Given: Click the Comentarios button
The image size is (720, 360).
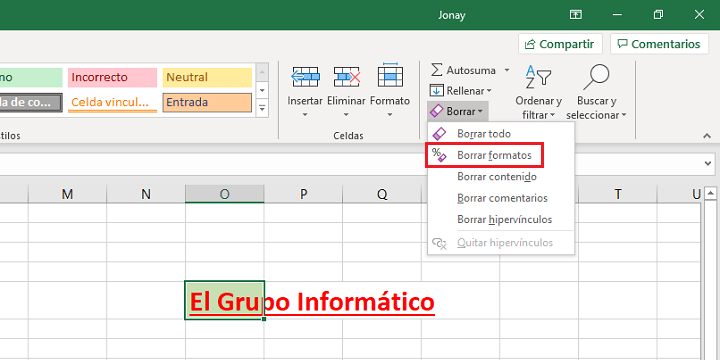Looking at the screenshot, I should (659, 44).
